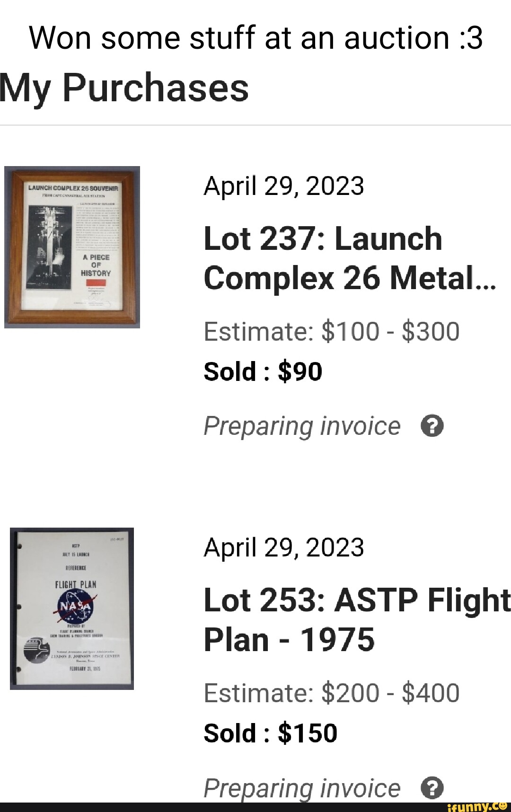Open the Launch Complex 26 souvenir thumbnail

pos(72,247)
